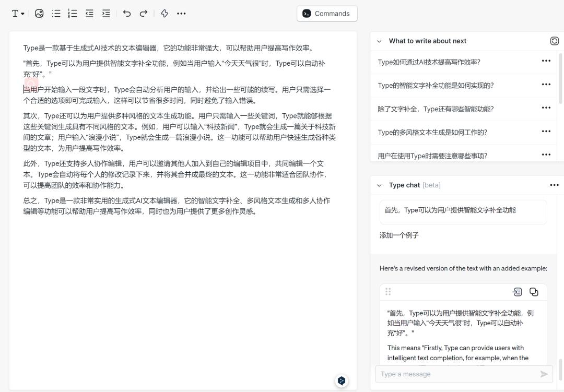Apply bulleted list formatting
Image resolution: width=564 pixels, height=392 pixels.
[56, 14]
